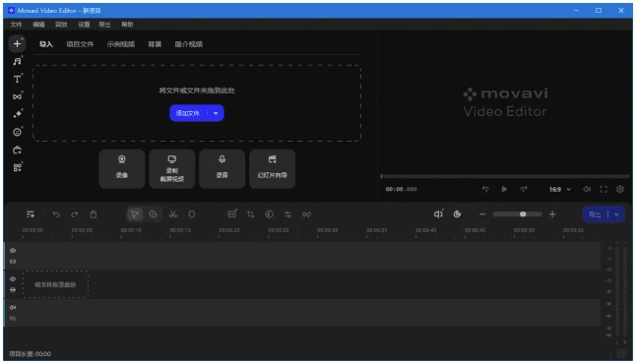Open the Effects sparkle wand panel
The image size is (636, 364).
[x=17, y=114]
